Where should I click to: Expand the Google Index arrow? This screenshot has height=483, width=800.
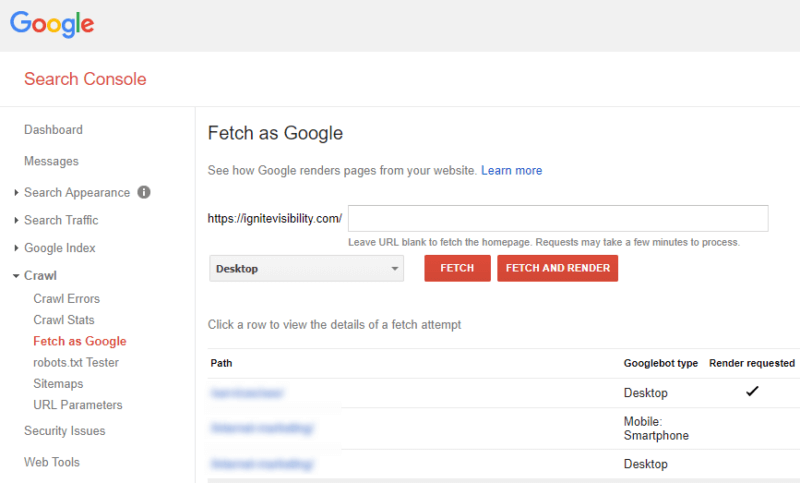click(16, 248)
